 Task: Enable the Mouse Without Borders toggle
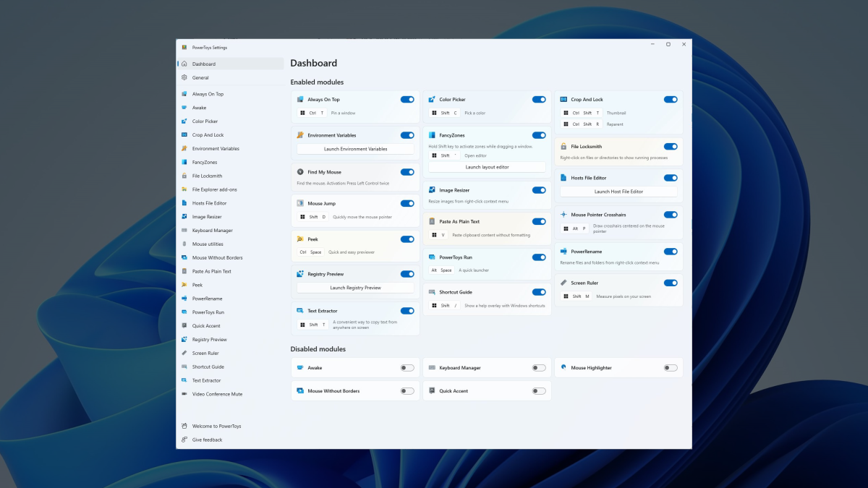pos(407,390)
